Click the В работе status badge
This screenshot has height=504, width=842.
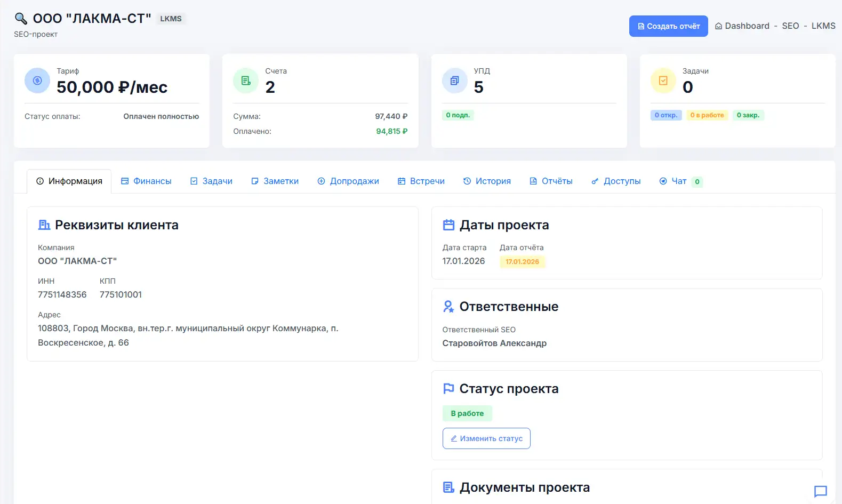coord(467,413)
